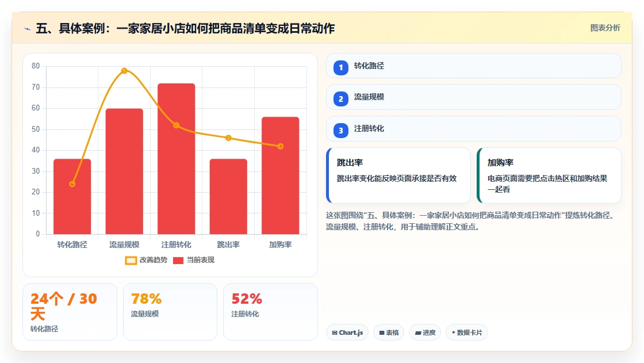Click the blue icon beside the slide title
Image resolution: width=644 pixels, height=363 pixels.
[28, 29]
